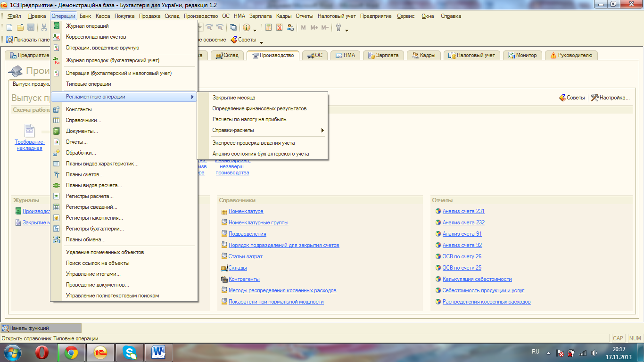Click the M memory toolbar button
The height and width of the screenshot is (362, 644).
[303, 27]
